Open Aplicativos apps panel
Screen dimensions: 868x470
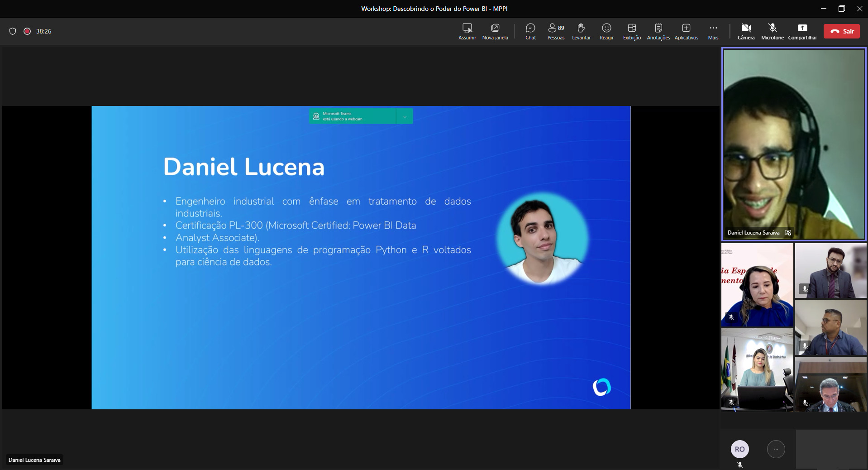pos(686,32)
